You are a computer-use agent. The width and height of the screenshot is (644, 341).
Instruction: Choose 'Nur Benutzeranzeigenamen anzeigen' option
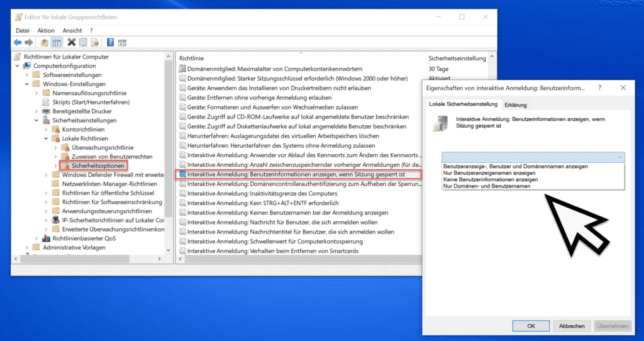click(489, 173)
